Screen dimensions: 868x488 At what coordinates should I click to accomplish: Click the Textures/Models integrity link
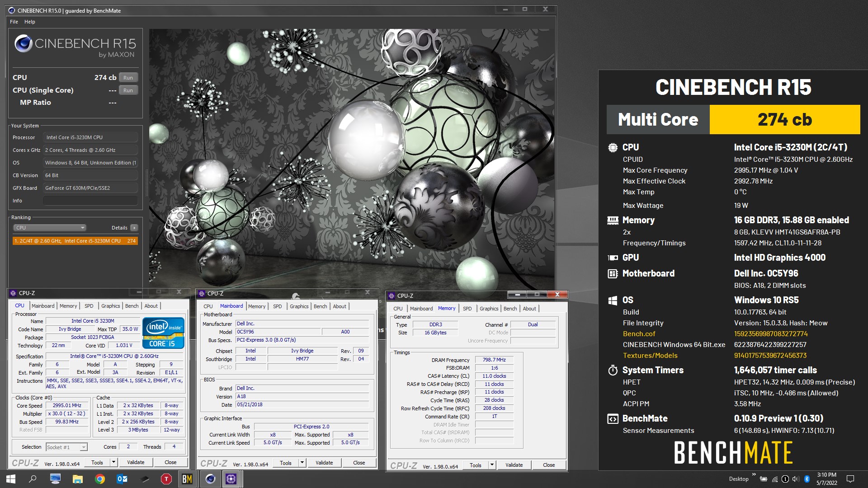pyautogui.click(x=650, y=356)
